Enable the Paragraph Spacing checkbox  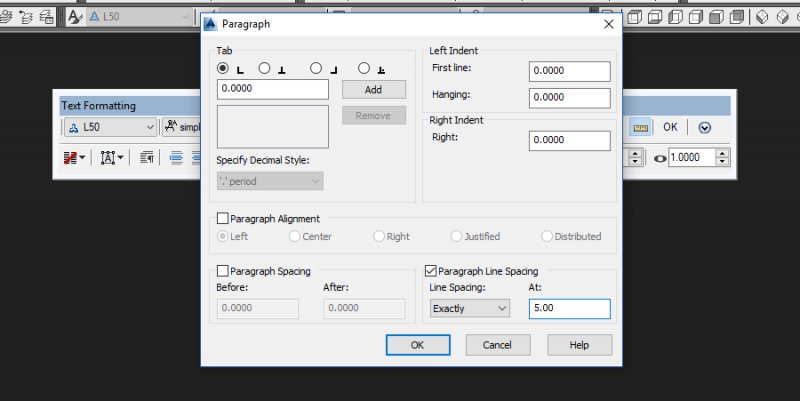pos(222,271)
